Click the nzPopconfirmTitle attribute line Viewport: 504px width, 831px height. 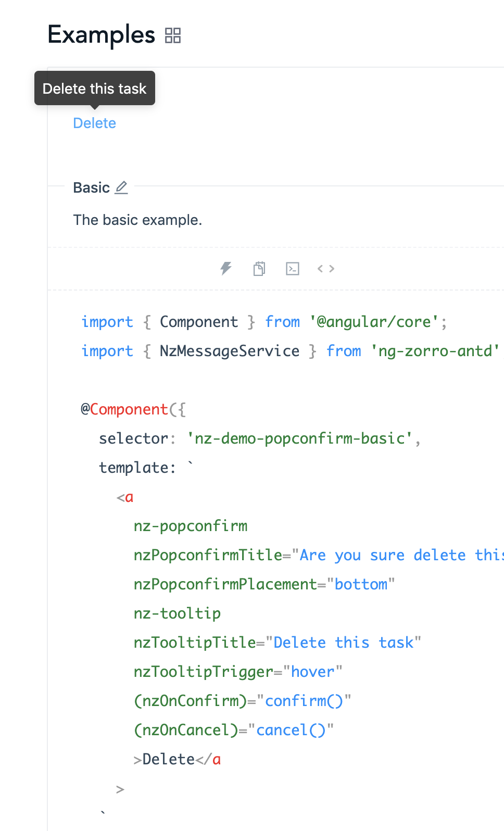coord(319,555)
